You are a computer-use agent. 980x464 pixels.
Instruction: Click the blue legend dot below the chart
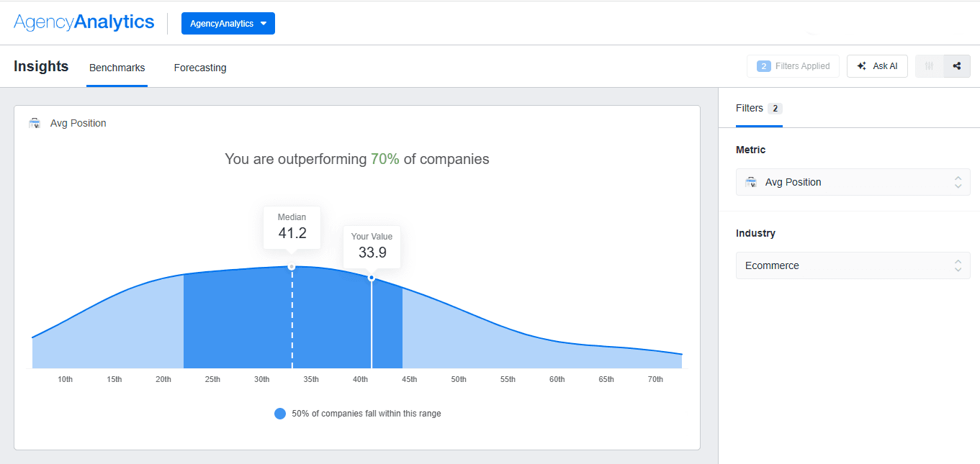click(280, 414)
